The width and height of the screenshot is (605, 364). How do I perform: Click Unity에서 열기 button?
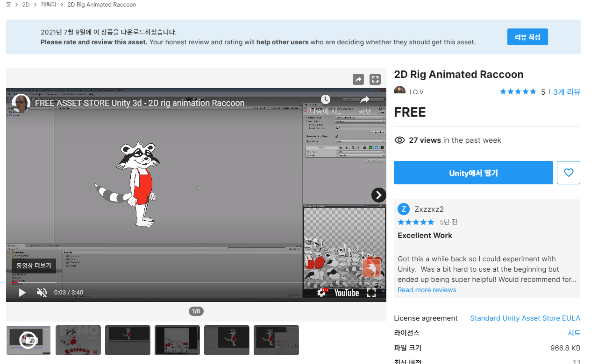tap(473, 173)
